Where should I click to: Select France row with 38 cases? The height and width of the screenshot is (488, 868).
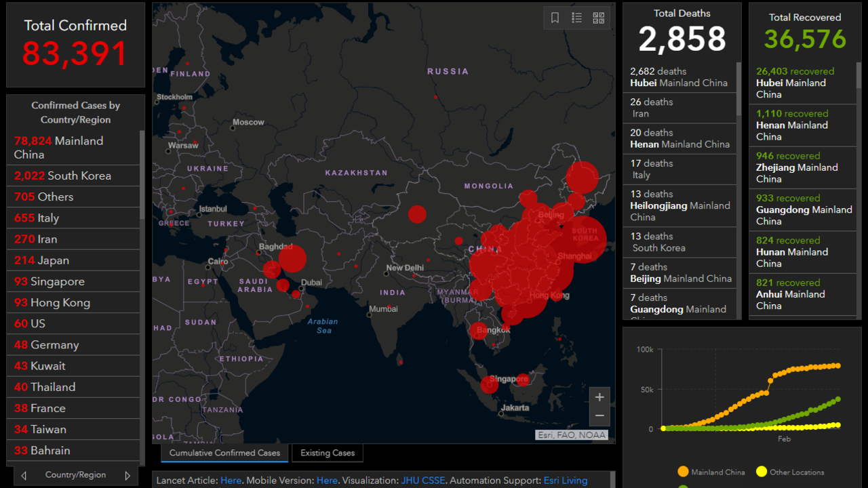pyautogui.click(x=73, y=408)
